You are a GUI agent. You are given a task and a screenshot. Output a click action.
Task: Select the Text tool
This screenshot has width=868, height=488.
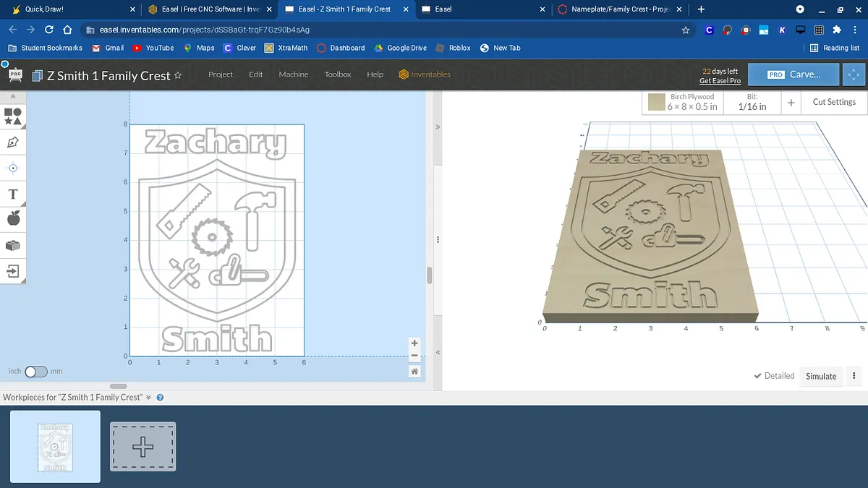click(12, 194)
